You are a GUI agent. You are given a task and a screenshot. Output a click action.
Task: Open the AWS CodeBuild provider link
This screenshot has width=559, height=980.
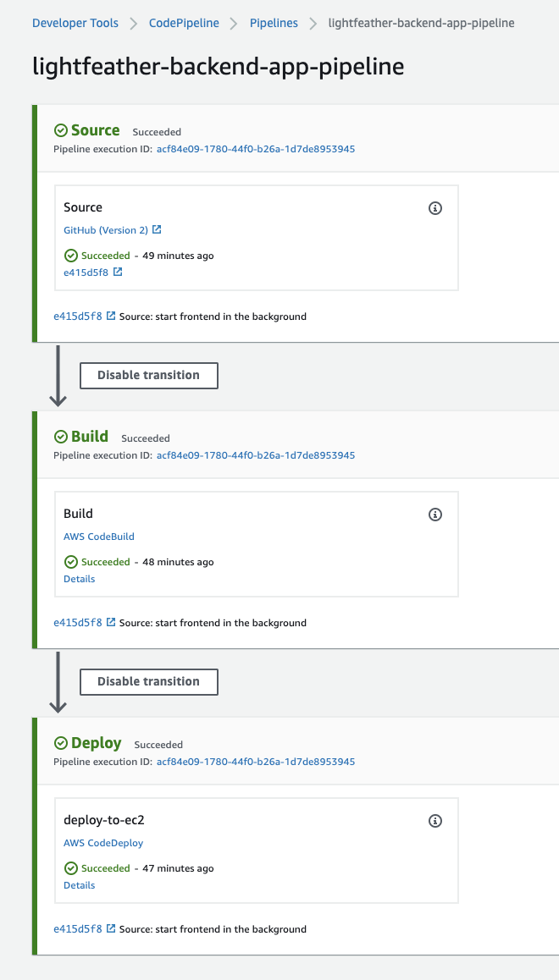100,536
